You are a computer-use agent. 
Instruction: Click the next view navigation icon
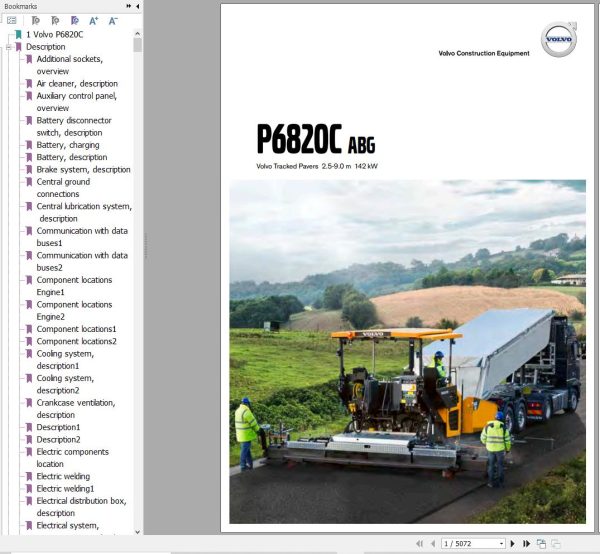coord(556,543)
